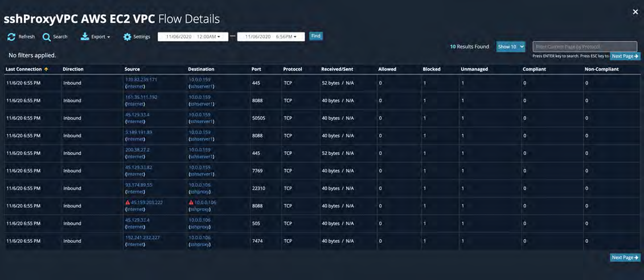Open the Search magnifier tool

47,37
